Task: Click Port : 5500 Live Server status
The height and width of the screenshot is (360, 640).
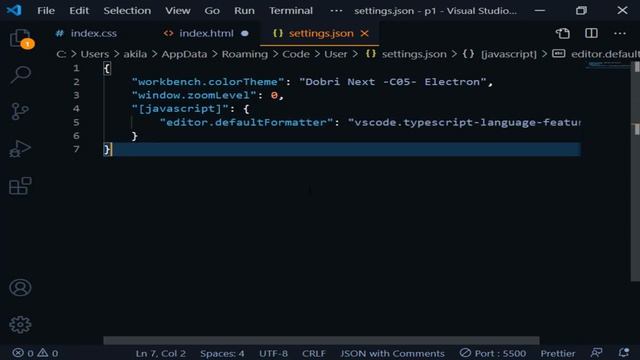Action: (x=493, y=353)
